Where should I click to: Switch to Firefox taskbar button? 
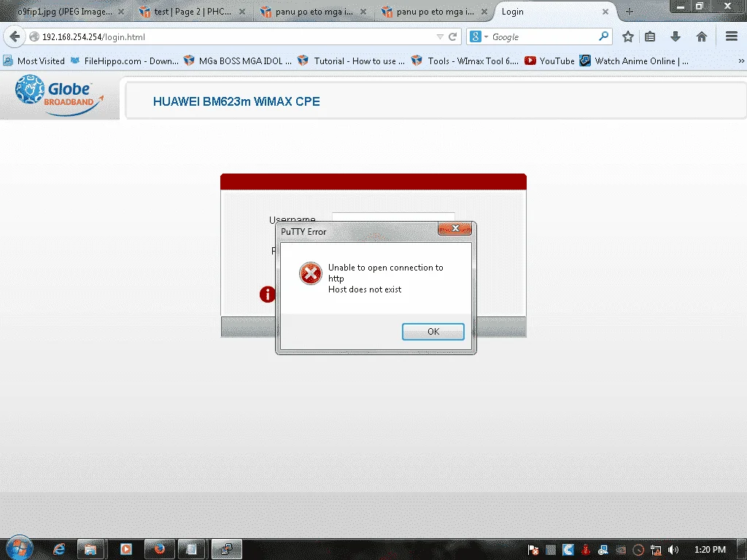159,550
